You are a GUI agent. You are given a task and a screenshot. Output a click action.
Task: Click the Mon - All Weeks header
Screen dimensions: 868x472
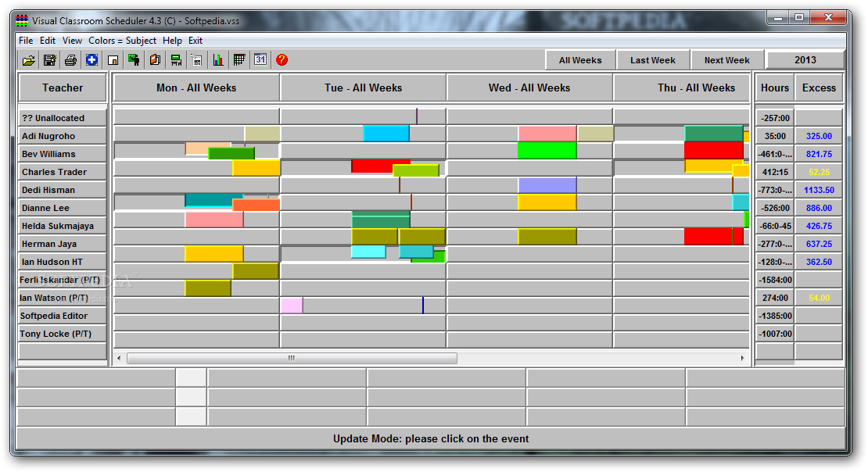pos(196,88)
